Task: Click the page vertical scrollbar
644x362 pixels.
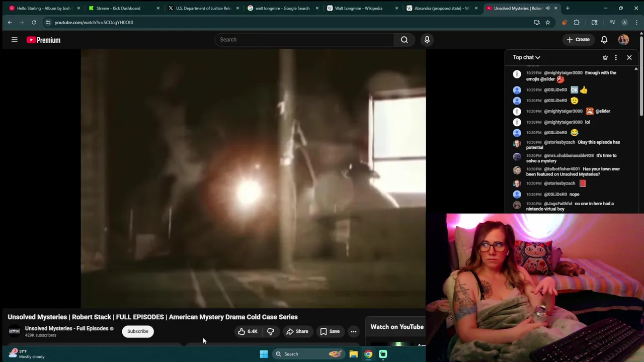Action: tap(641, 75)
